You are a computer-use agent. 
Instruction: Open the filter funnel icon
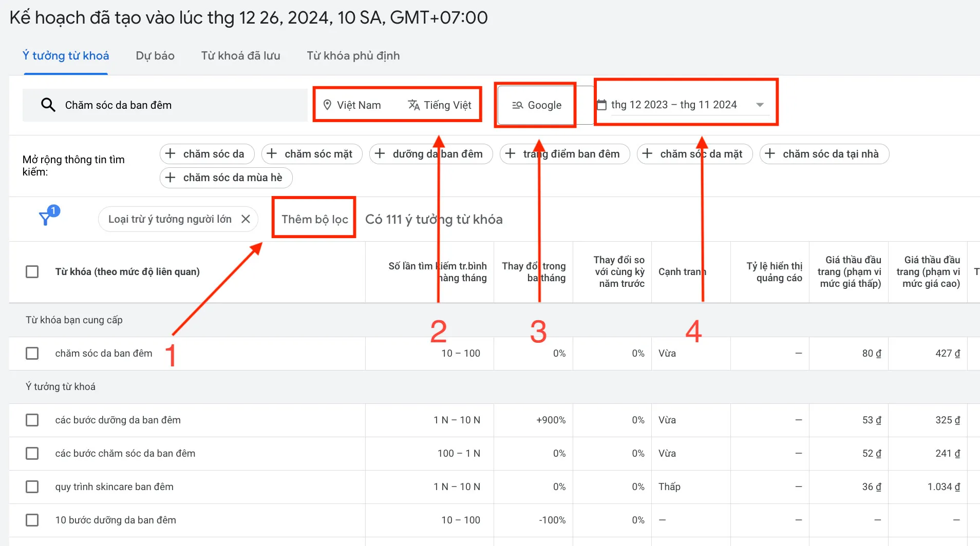pyautogui.click(x=46, y=218)
